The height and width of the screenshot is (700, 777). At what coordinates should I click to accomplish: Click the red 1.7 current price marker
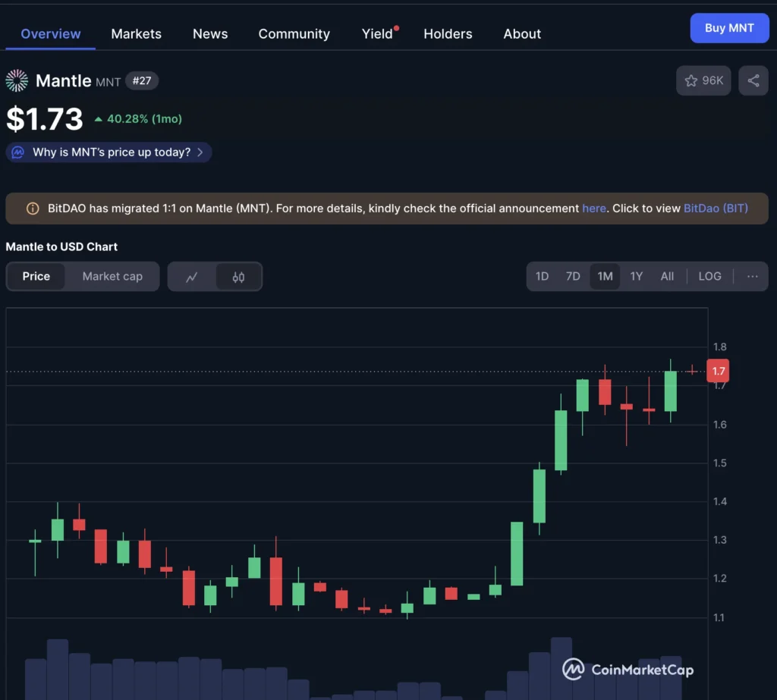tap(718, 371)
